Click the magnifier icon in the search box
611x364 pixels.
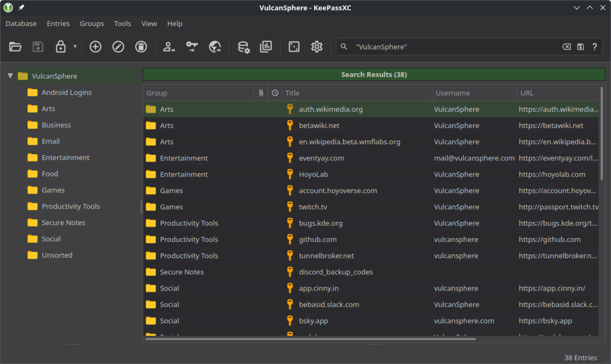coord(344,47)
